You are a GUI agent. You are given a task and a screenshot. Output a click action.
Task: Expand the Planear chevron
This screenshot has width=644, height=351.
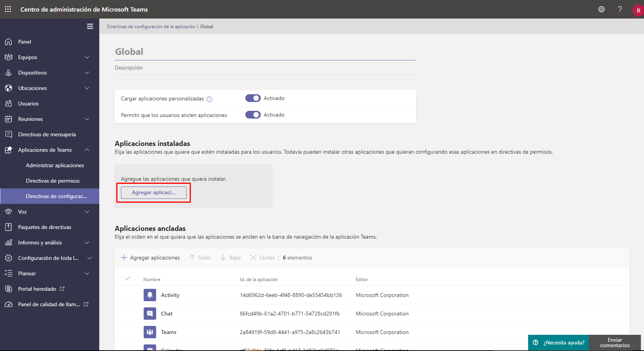click(x=87, y=273)
